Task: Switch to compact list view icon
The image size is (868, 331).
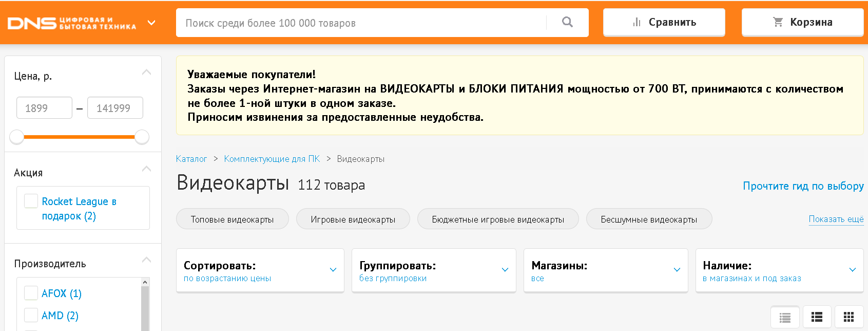Action: tap(817, 317)
